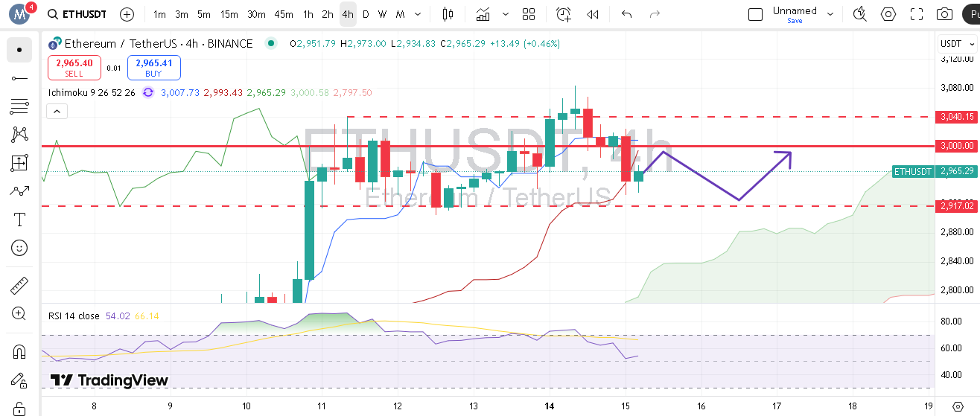Viewport: 980px width, 416px height.
Task: Click the SELL 2,965.40 button
Action: (74, 68)
